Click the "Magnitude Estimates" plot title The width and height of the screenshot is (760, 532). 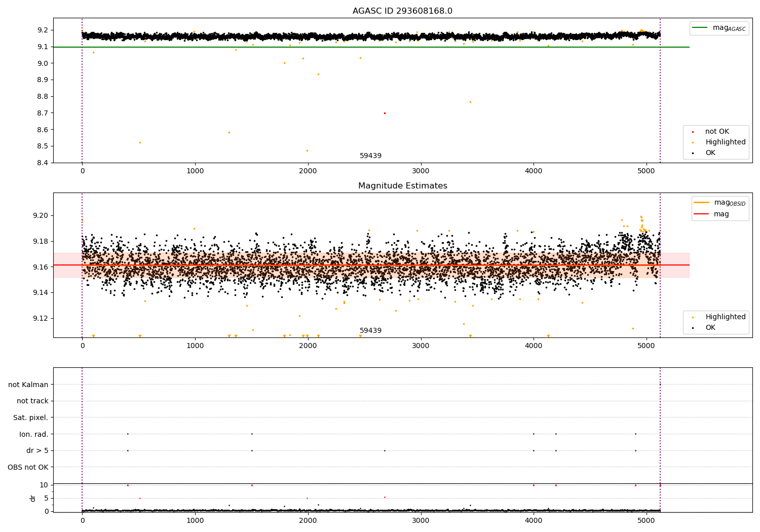click(x=402, y=186)
